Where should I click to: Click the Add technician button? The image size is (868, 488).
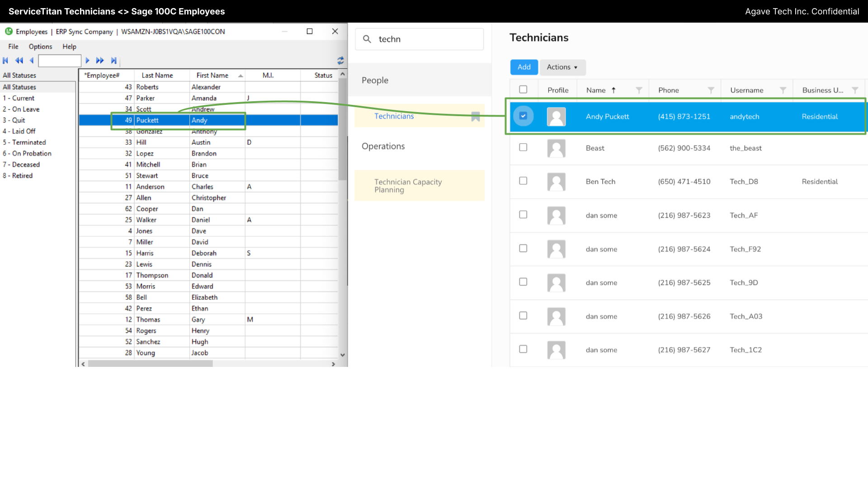coord(524,67)
